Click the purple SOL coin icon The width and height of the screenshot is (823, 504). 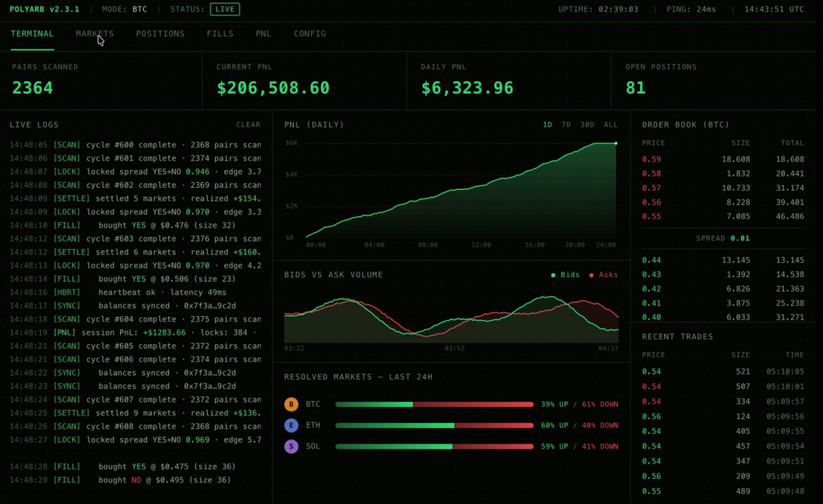click(291, 446)
